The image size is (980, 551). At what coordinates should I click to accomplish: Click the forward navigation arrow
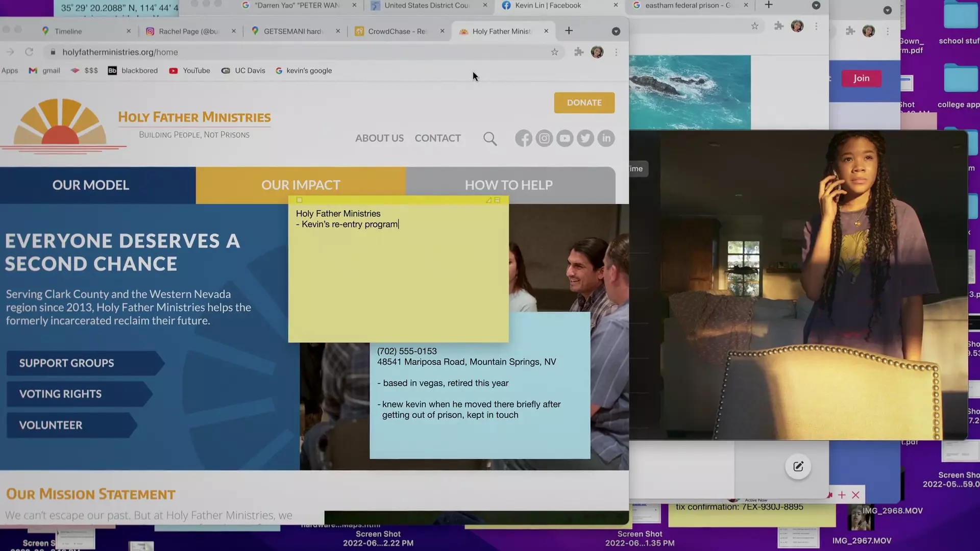click(10, 52)
